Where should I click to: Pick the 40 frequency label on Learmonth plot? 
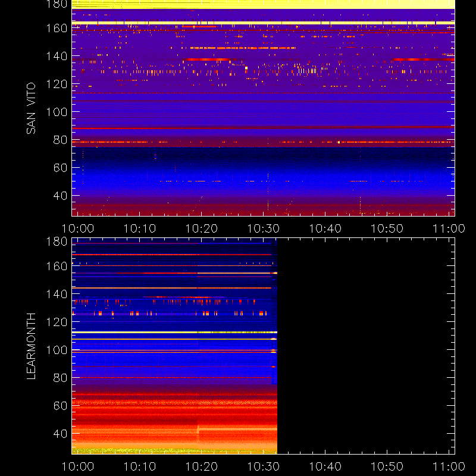pyautogui.click(x=60, y=434)
